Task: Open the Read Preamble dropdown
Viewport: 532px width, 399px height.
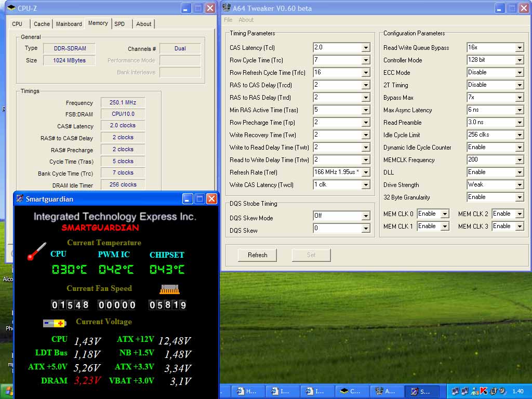Action: coord(520,123)
